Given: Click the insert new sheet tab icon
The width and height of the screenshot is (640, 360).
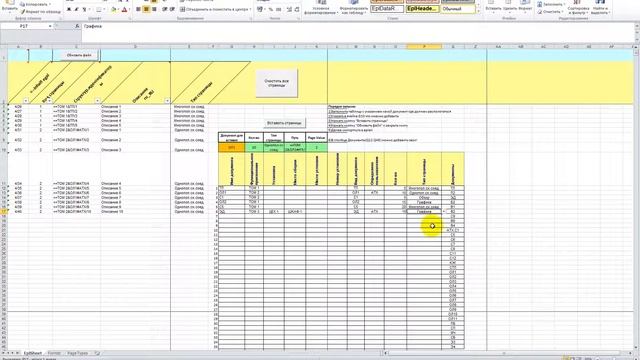Looking at the screenshot, I should (x=97, y=353).
